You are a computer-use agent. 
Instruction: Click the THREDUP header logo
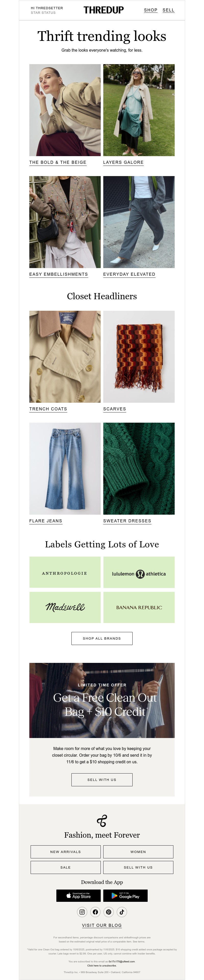click(x=103, y=10)
